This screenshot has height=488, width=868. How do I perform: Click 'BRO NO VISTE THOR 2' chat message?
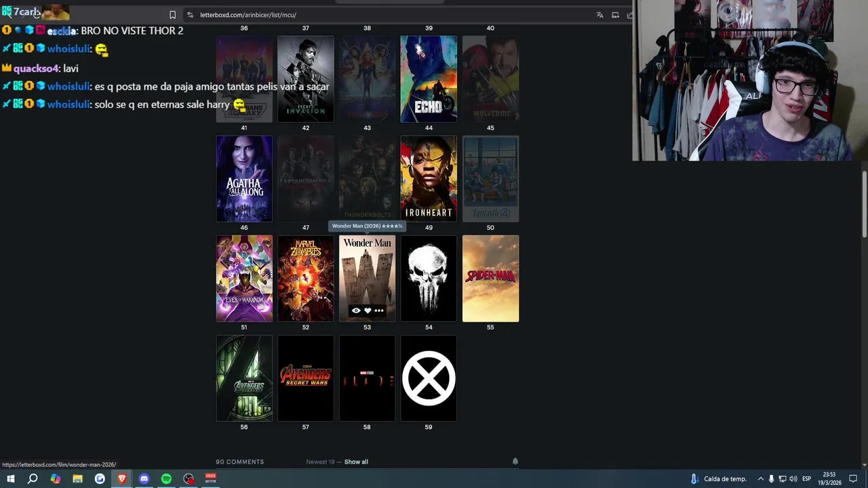pyautogui.click(x=132, y=30)
